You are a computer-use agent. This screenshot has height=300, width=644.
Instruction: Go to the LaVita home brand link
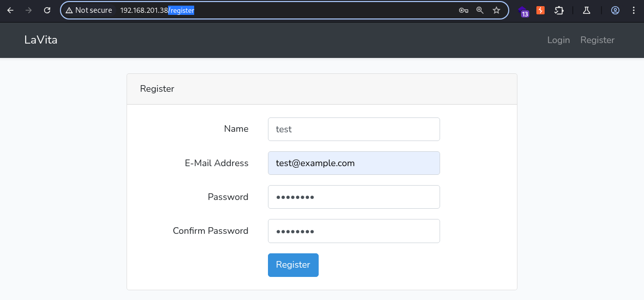click(41, 39)
